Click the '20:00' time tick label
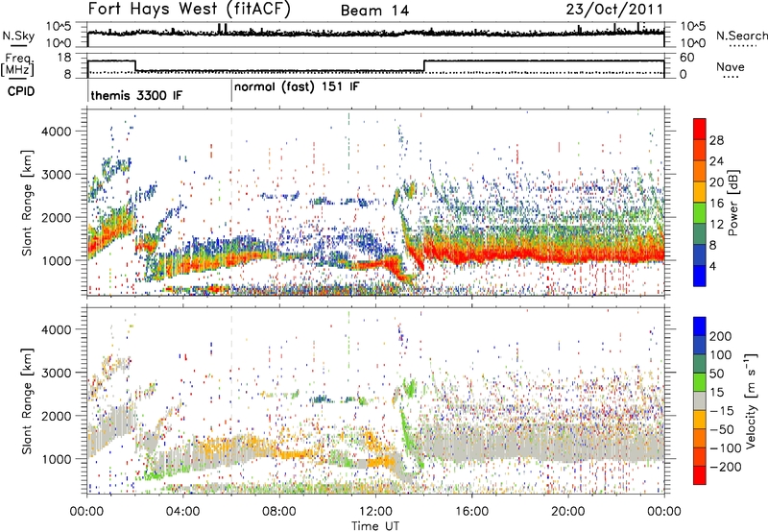Screen dimensions: 768x532 567,511
